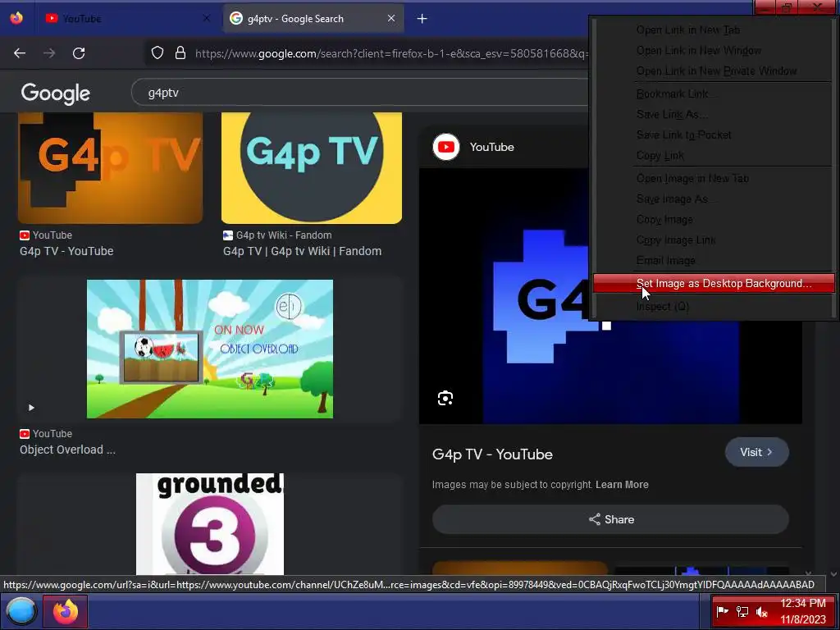Click the YouTube source name in preview panel
Viewport: 840px width, 630px height.
coord(492,147)
